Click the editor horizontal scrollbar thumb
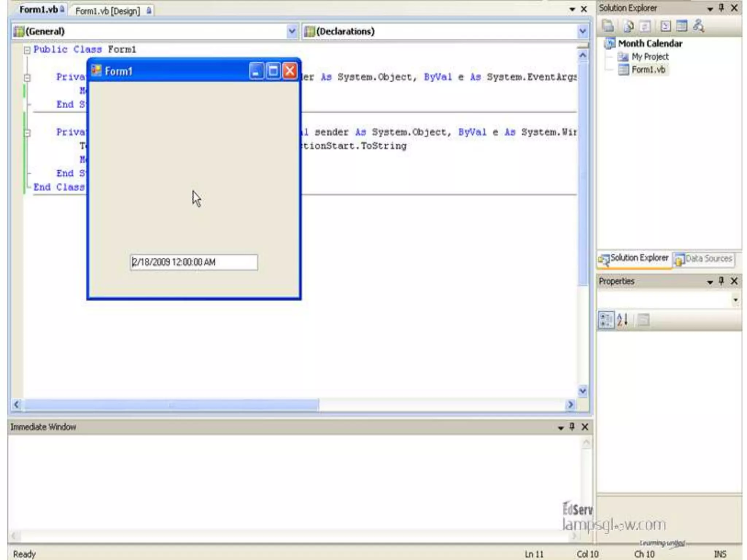 click(171, 405)
